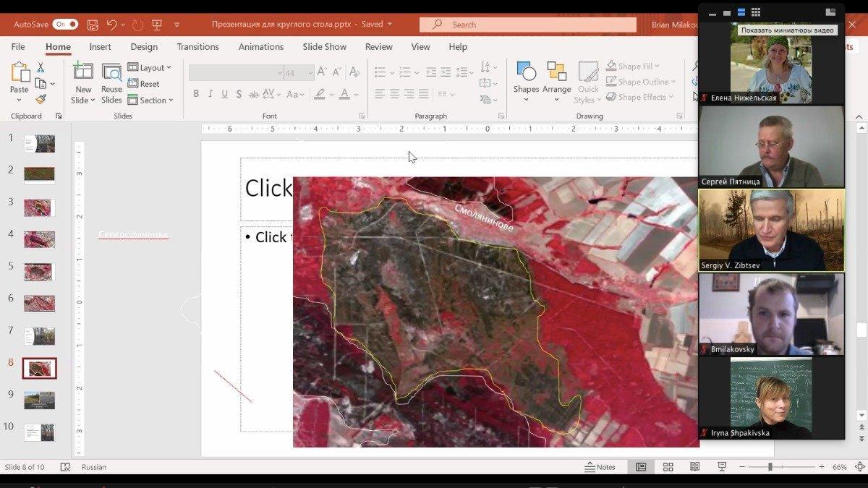Click the Bullets list icon
868x488 pixels.
[380, 72]
